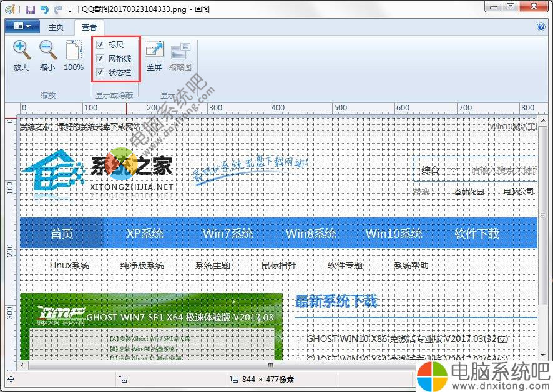Click Win8系统 text in canvas

(x=311, y=233)
